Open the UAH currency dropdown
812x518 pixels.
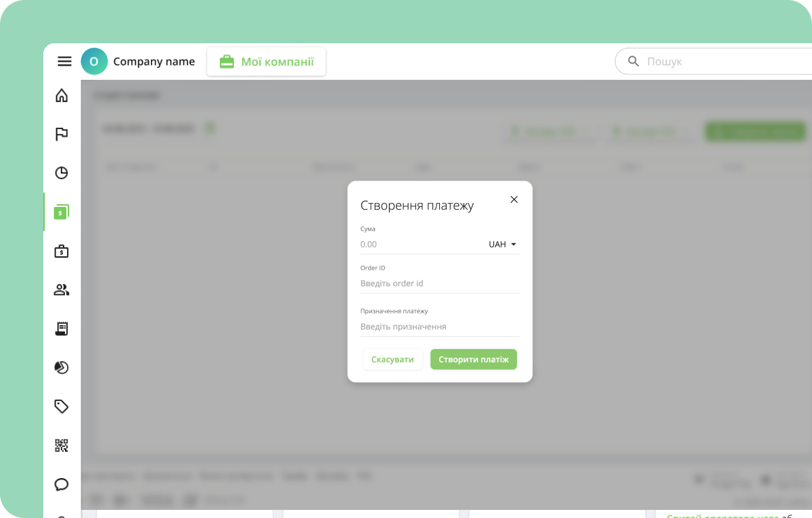(501, 244)
